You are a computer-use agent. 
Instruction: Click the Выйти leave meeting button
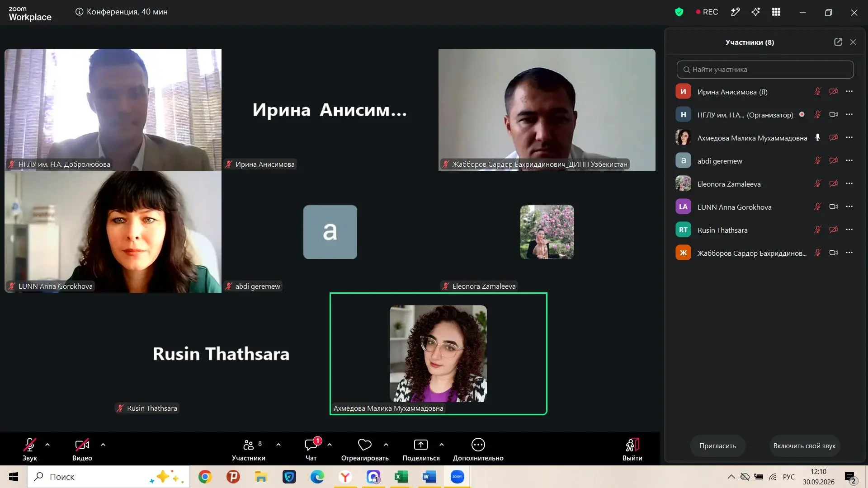(x=632, y=449)
